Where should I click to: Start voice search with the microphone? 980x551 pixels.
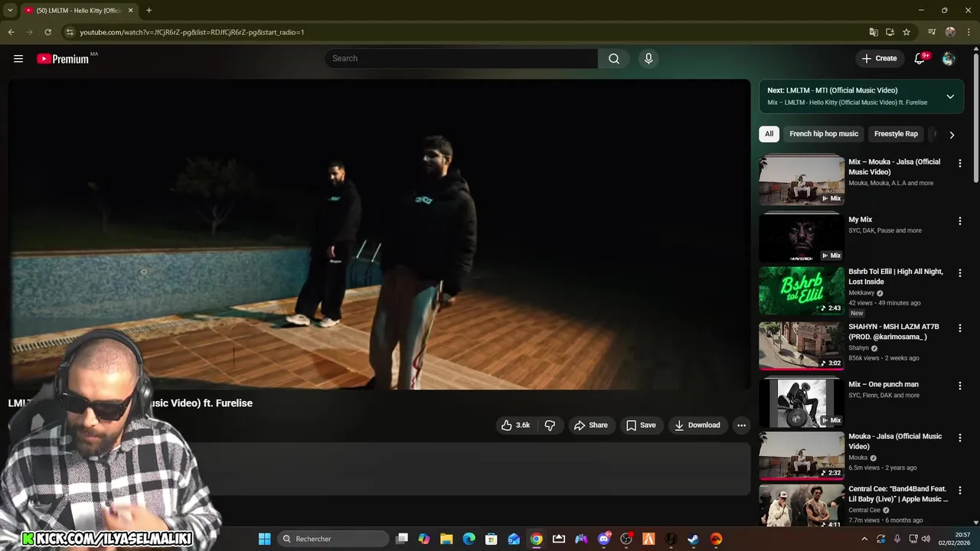click(x=648, y=59)
